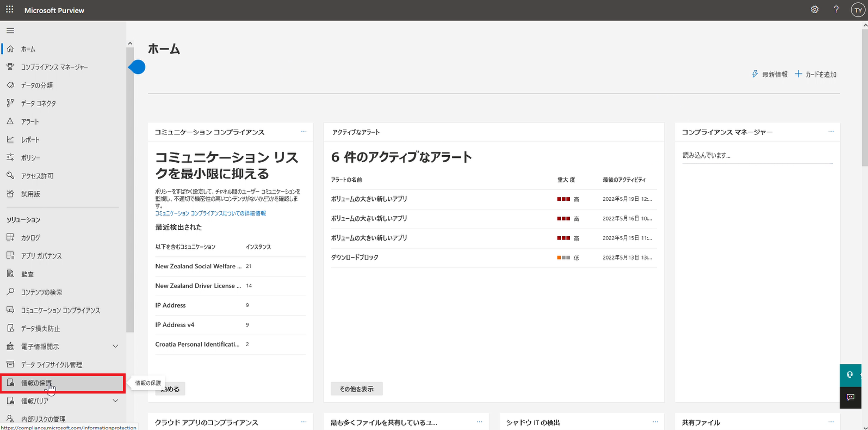The height and width of the screenshot is (430, 868).
Task: Open the ダウンロードブロック alert row
Action: coord(494,257)
